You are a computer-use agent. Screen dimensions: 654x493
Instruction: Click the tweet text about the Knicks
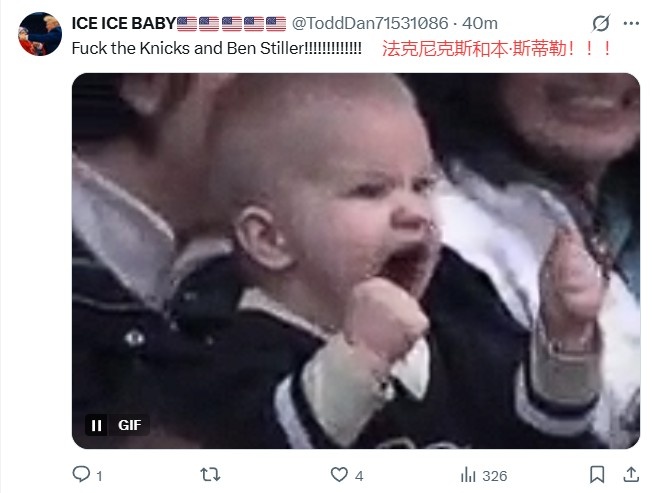point(216,48)
